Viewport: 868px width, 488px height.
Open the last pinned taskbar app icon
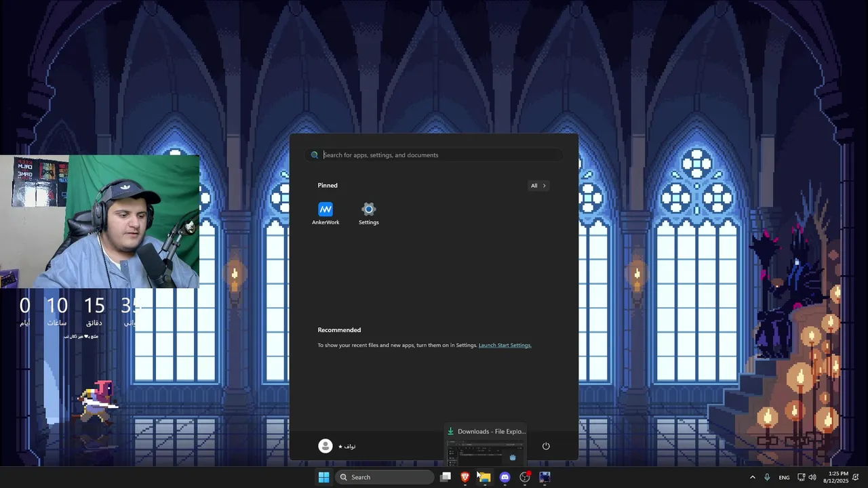click(545, 477)
